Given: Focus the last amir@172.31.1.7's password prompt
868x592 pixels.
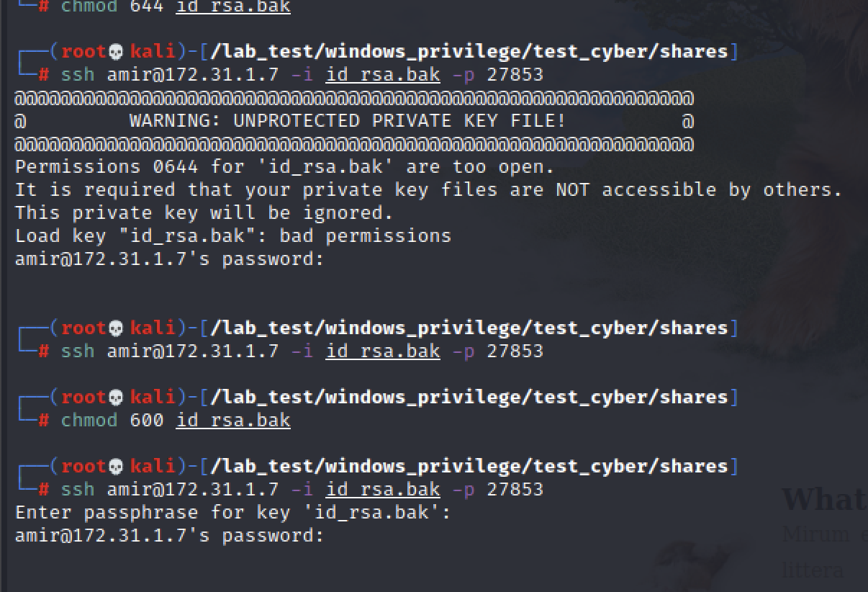Looking at the screenshot, I should click(169, 536).
